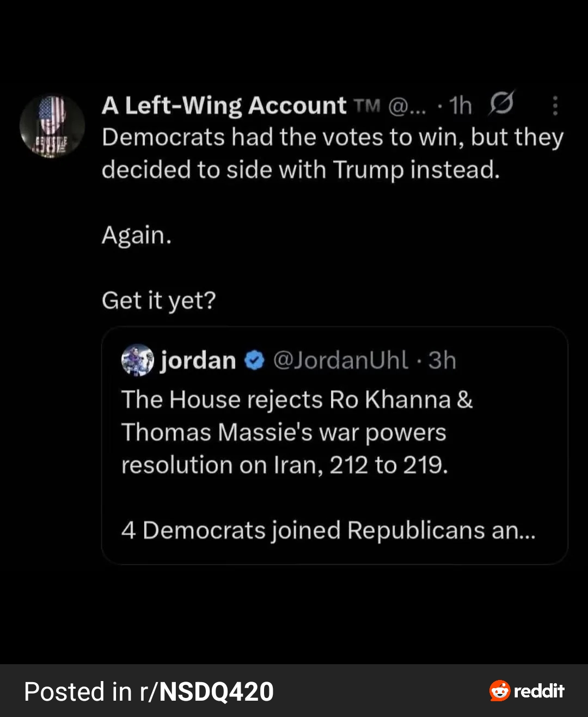Click the 'Again.' line of the post
The height and width of the screenshot is (717, 588).
[x=137, y=235]
